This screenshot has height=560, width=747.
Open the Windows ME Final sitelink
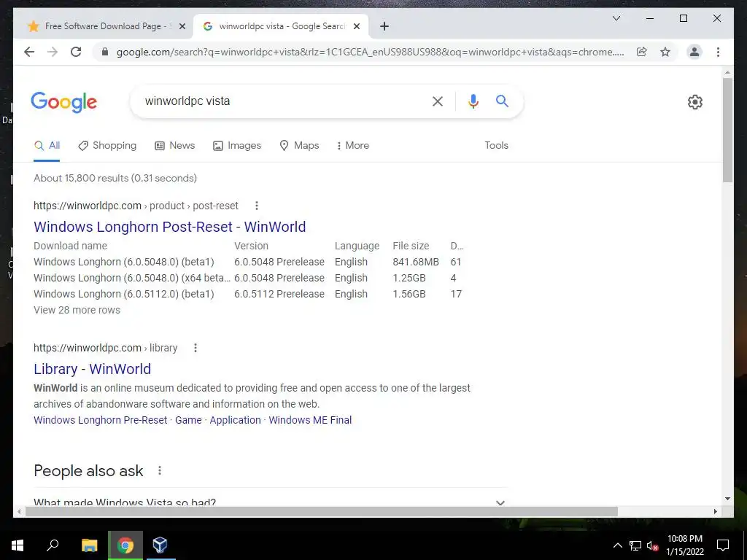click(310, 420)
